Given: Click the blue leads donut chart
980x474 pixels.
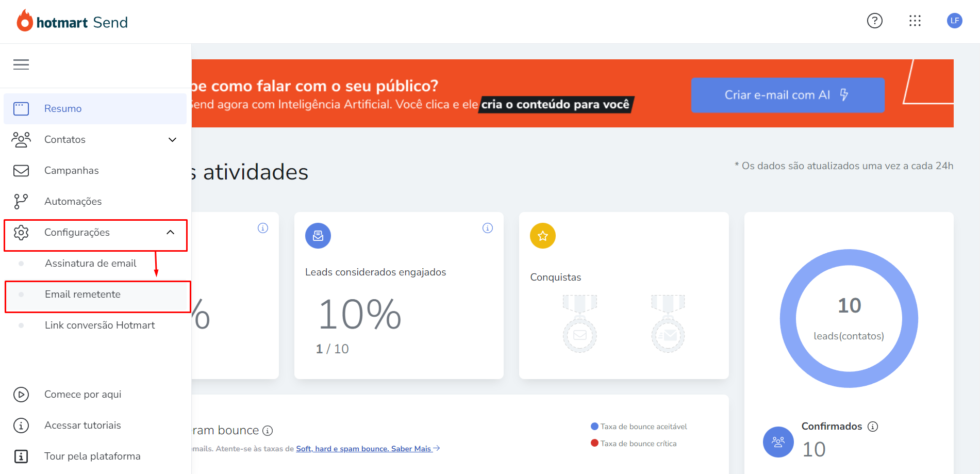Looking at the screenshot, I should point(849,319).
